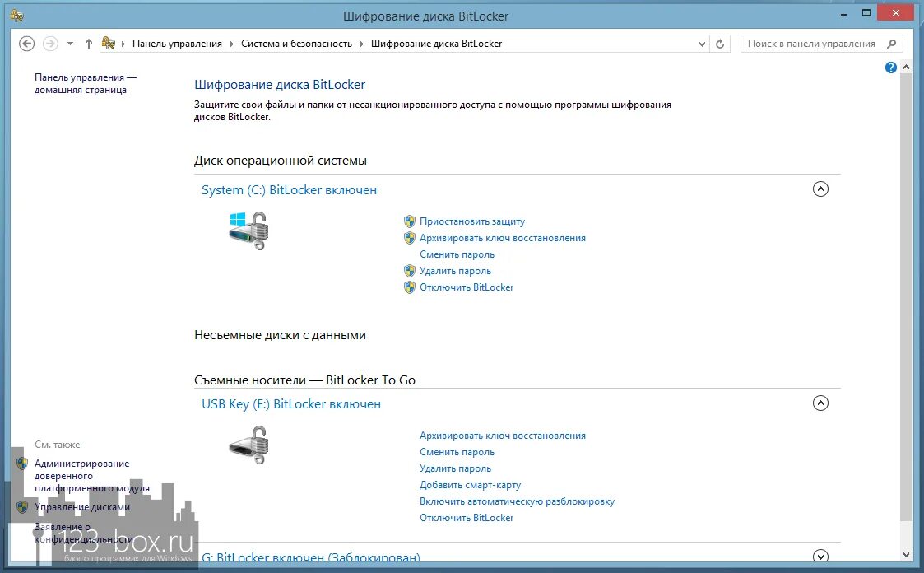The height and width of the screenshot is (573, 924).
Task: Click Приостановить защиту for drive C:
Action: (472, 221)
